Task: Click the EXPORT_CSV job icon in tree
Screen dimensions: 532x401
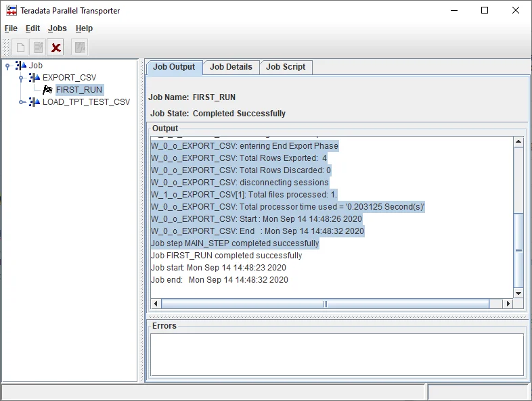Action: (35, 78)
